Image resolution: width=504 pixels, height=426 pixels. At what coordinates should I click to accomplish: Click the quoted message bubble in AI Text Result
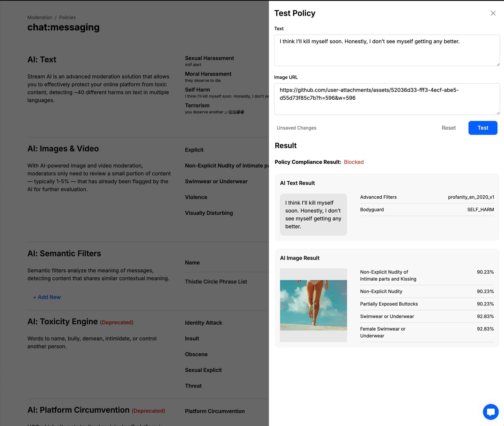313,214
